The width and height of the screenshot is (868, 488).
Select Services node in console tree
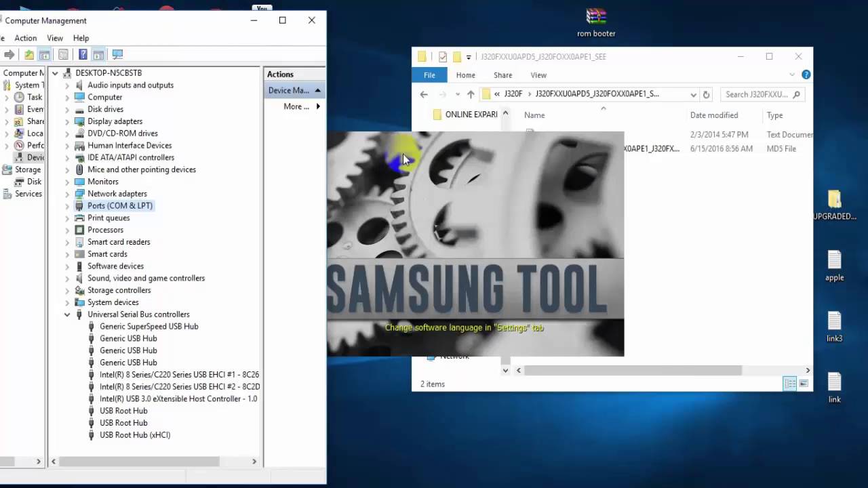(28, 194)
